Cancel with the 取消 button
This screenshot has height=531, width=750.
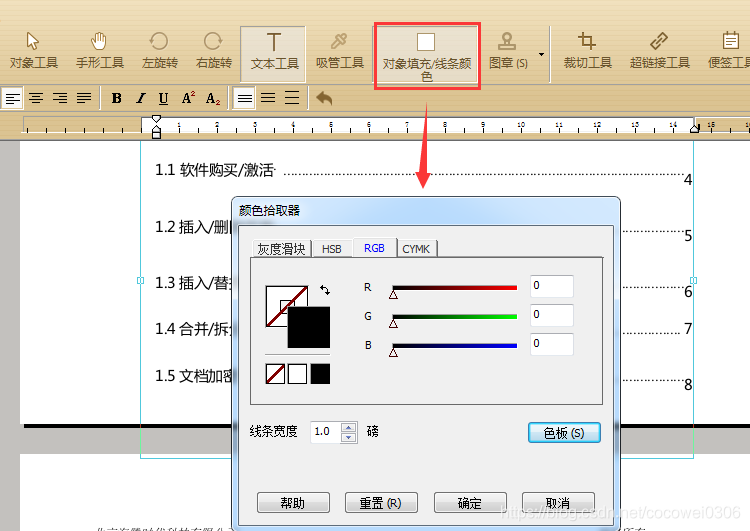tap(558, 503)
